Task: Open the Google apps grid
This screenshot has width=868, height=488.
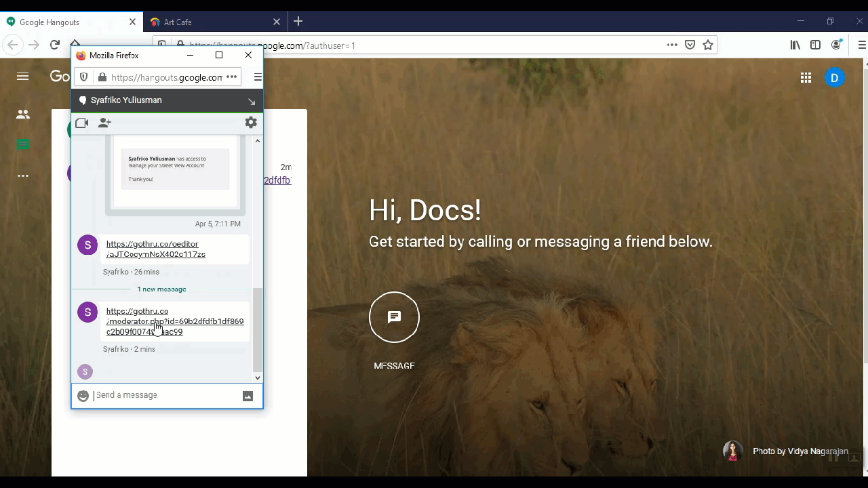Action: point(806,78)
